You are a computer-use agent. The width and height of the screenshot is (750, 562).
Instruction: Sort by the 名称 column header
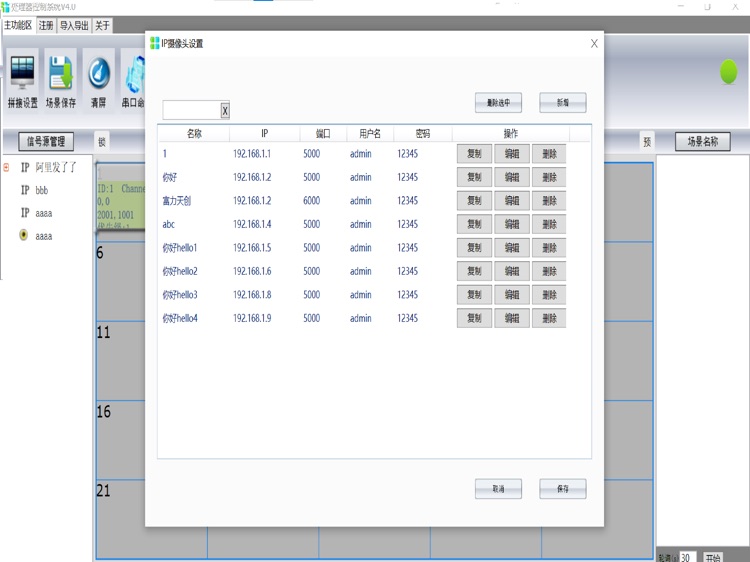194,133
